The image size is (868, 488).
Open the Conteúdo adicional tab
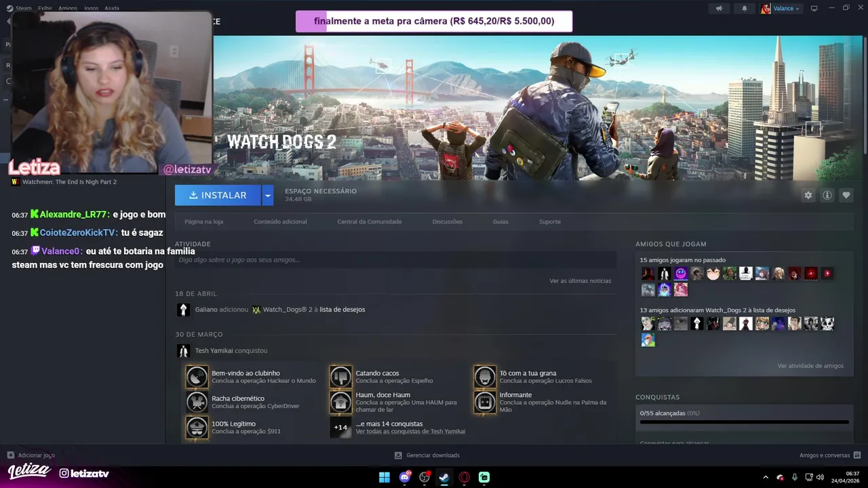(280, 222)
